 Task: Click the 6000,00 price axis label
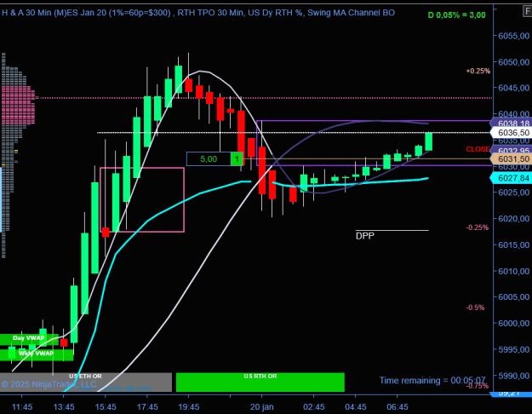pos(513,323)
